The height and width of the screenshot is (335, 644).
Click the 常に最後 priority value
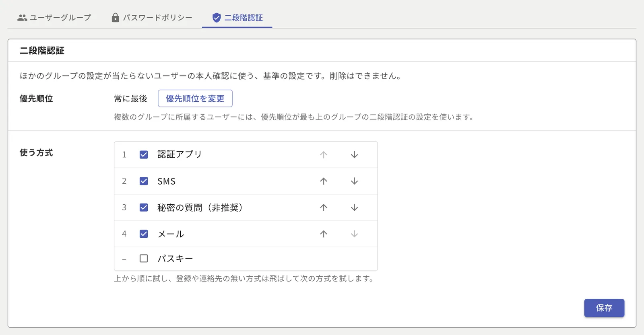[130, 99]
